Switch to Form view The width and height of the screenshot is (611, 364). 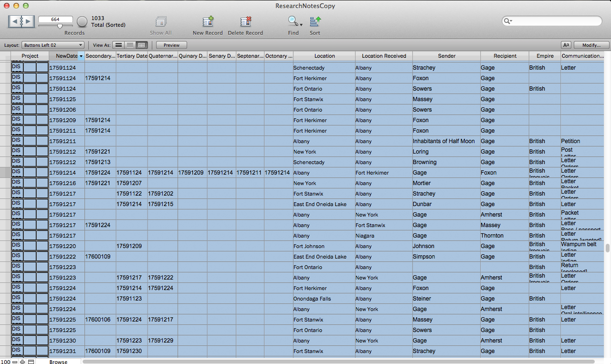pyautogui.click(x=118, y=45)
